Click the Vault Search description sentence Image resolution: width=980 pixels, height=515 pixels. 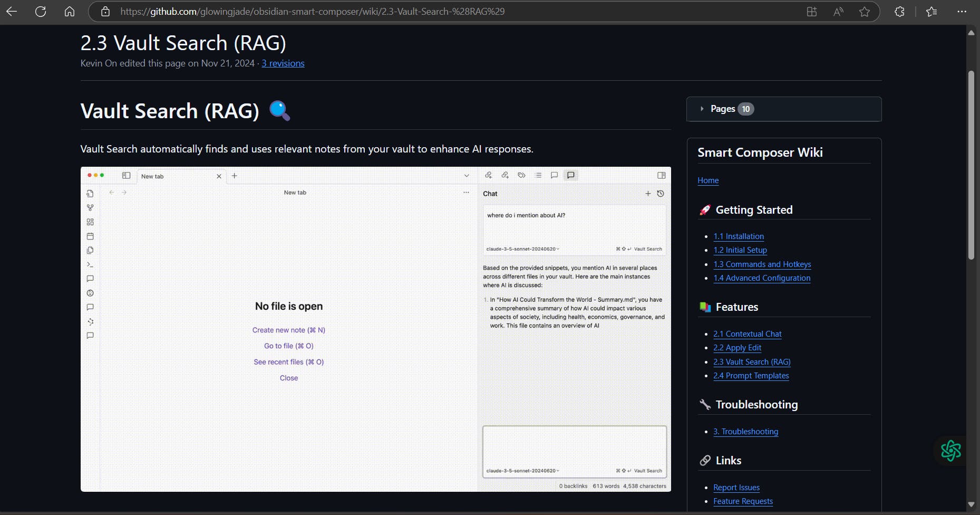307,149
